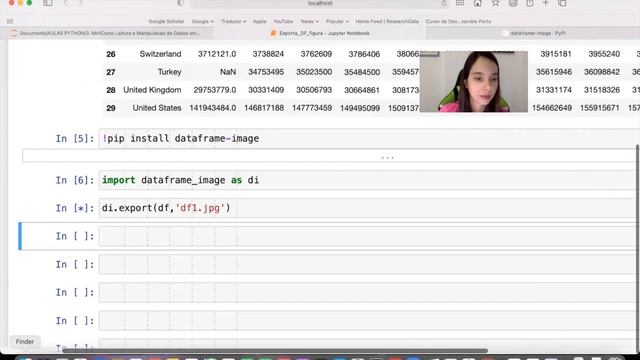Click the 'NaN' value in Turkey row
Image resolution: width=640 pixels, height=360 pixels.
click(x=228, y=72)
